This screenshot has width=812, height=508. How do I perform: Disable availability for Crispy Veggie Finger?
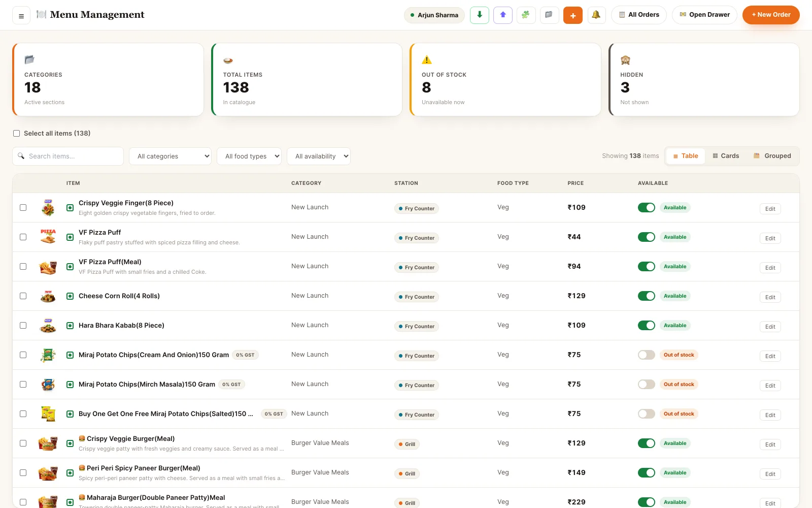pyautogui.click(x=647, y=207)
